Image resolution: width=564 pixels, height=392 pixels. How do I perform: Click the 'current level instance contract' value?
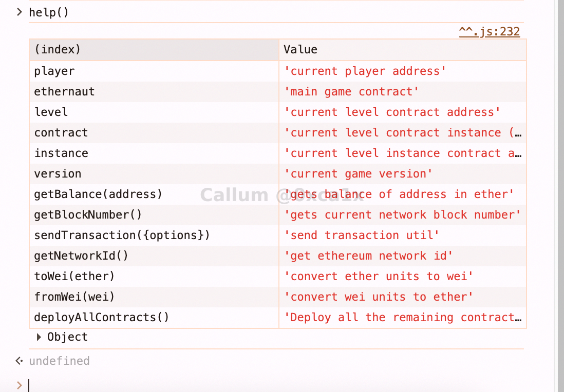click(403, 153)
